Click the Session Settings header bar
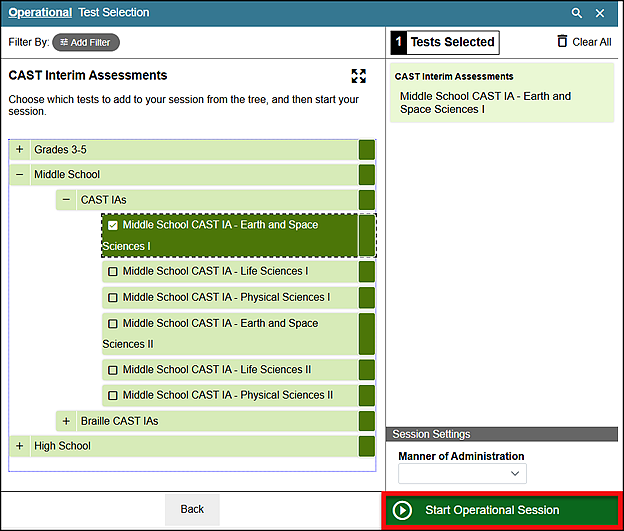The width and height of the screenshot is (624, 531). point(502,434)
